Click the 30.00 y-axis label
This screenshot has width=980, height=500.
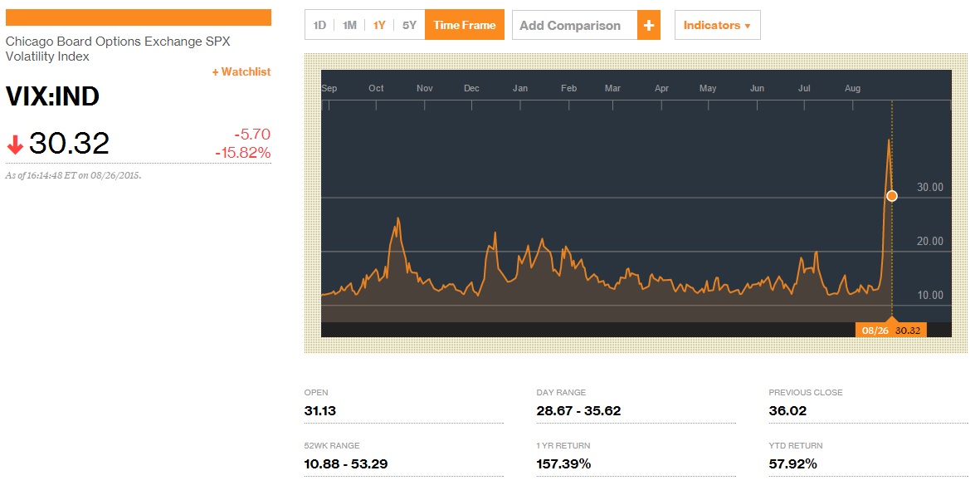pyautogui.click(x=930, y=187)
